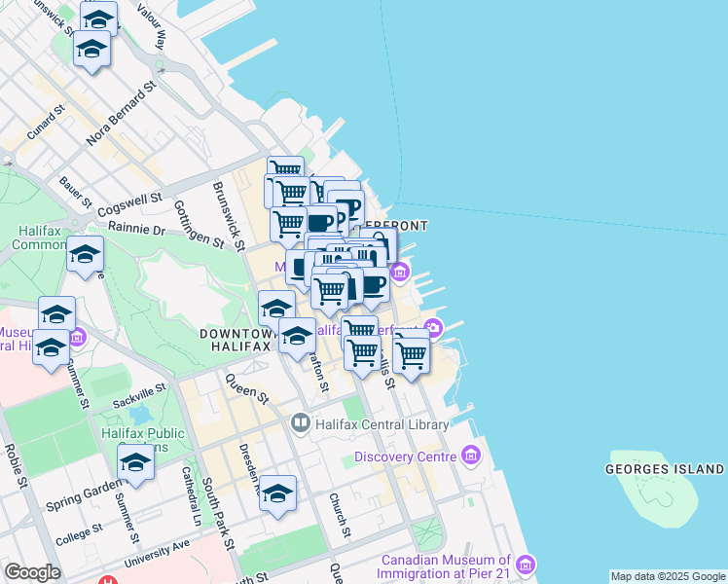728x584 pixels.
Task: Click the South Park St label
Action: tap(218, 514)
